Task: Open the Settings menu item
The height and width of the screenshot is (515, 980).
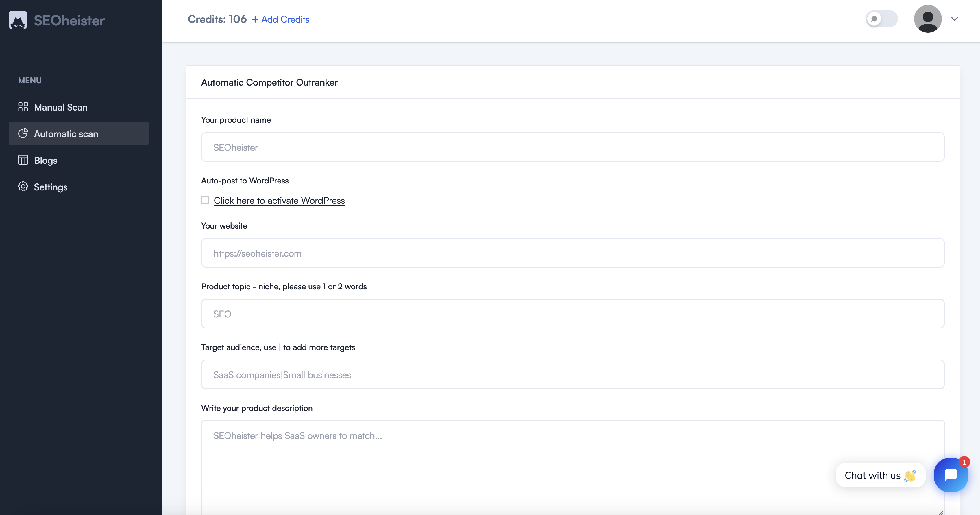Action: (78, 187)
